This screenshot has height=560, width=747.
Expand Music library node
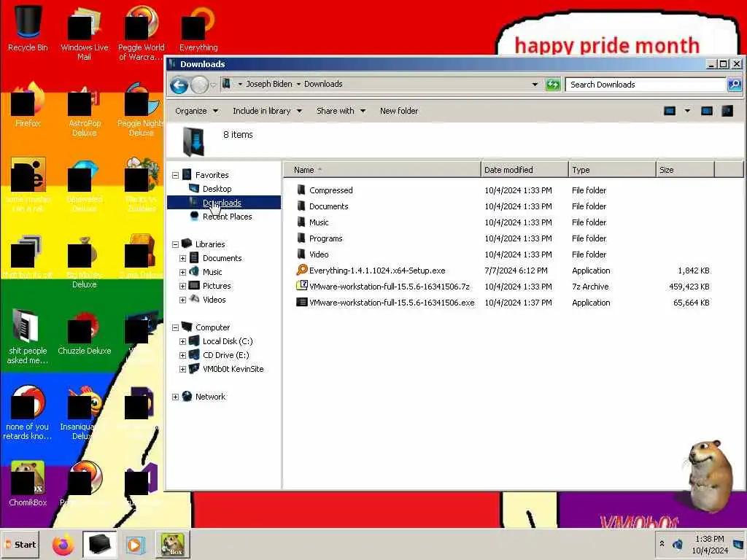(182, 272)
